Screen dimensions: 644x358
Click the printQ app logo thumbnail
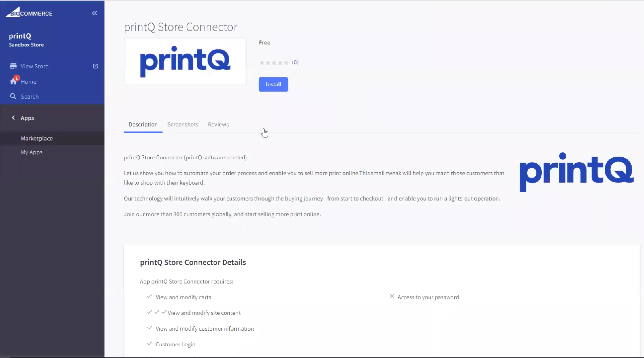point(185,62)
